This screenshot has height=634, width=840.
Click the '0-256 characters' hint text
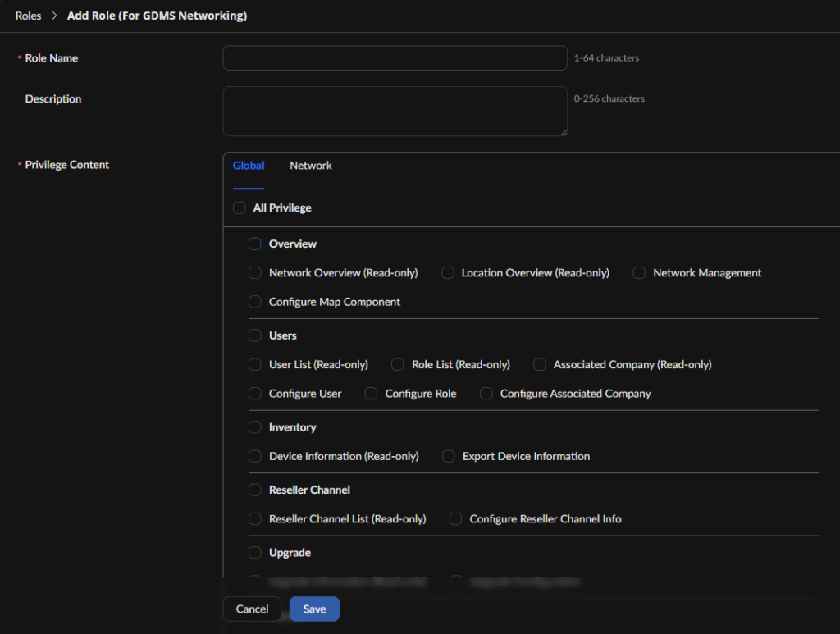click(x=609, y=98)
